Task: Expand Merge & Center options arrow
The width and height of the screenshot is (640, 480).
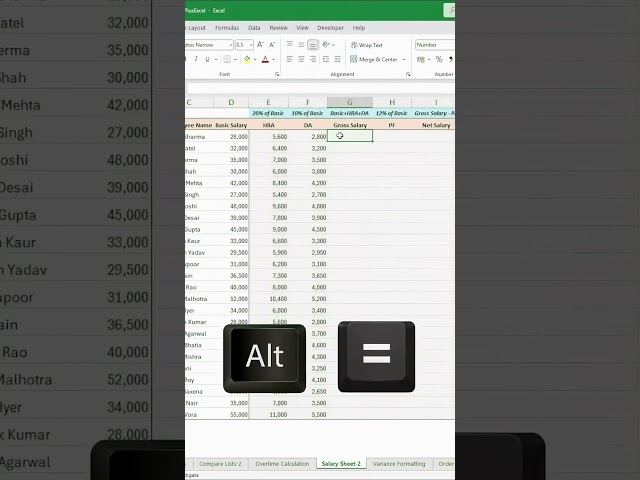Action: tap(404, 60)
